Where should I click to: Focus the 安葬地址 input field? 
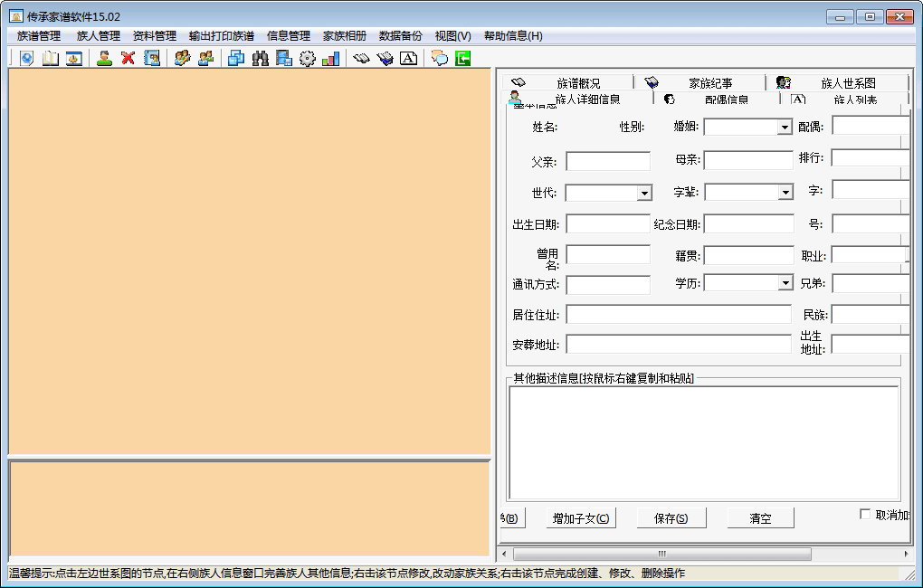pos(679,344)
